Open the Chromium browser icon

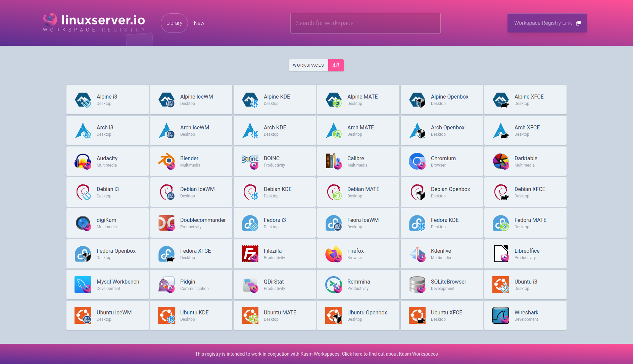tap(417, 161)
